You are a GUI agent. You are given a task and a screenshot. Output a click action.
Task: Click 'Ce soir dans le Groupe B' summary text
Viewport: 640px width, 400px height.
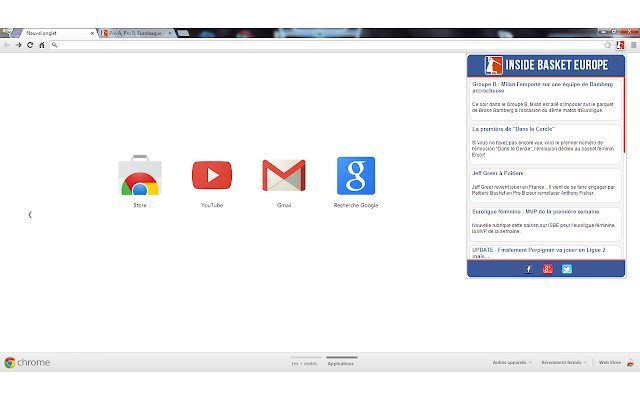(x=542, y=107)
